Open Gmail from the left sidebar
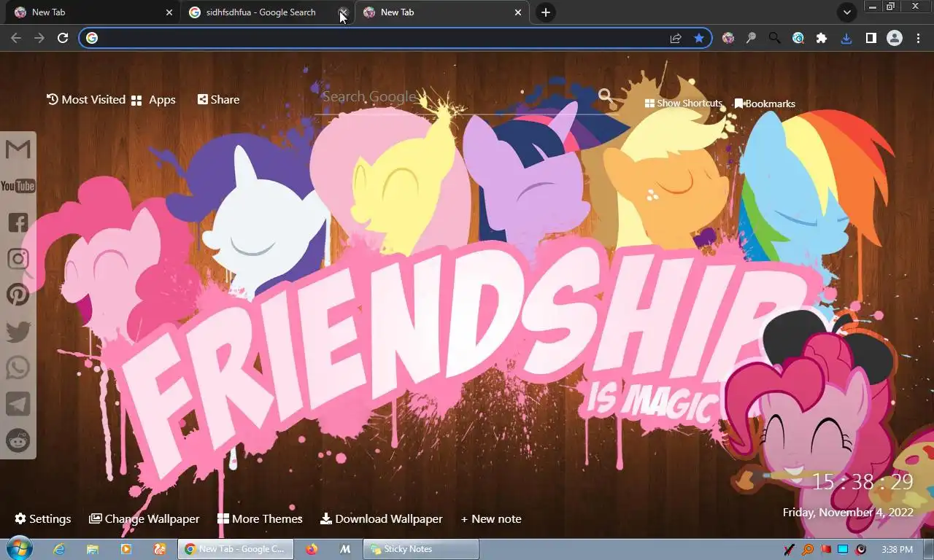 click(18, 149)
